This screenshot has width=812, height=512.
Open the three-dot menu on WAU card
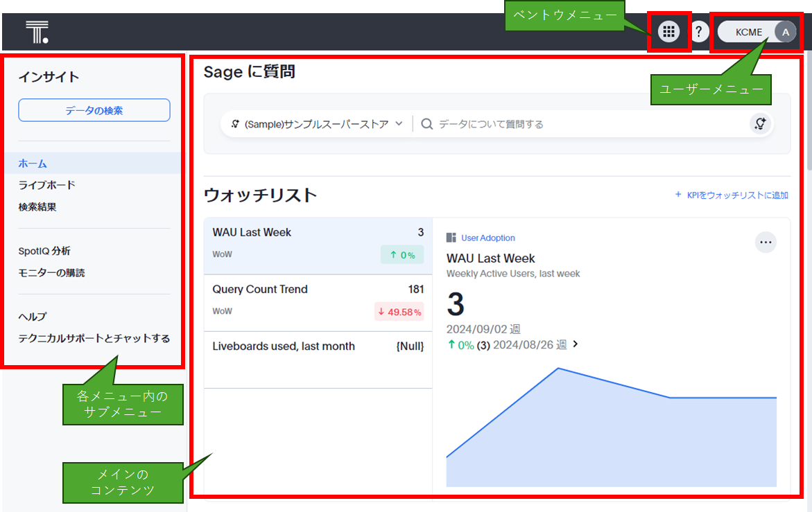(766, 242)
